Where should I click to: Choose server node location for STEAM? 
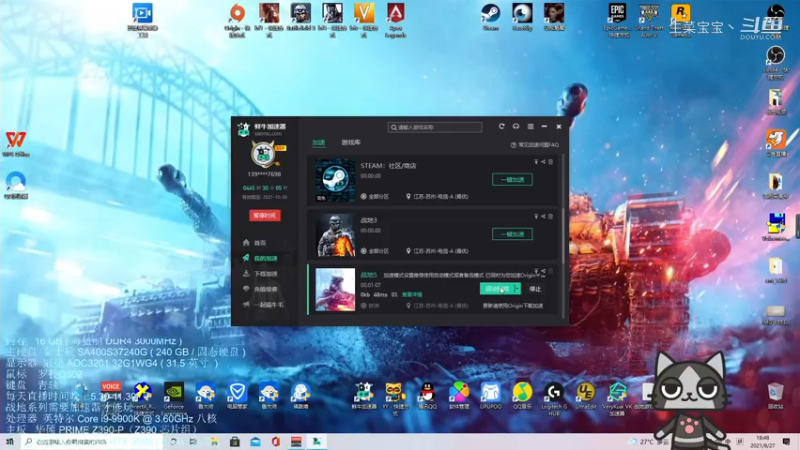437,196
